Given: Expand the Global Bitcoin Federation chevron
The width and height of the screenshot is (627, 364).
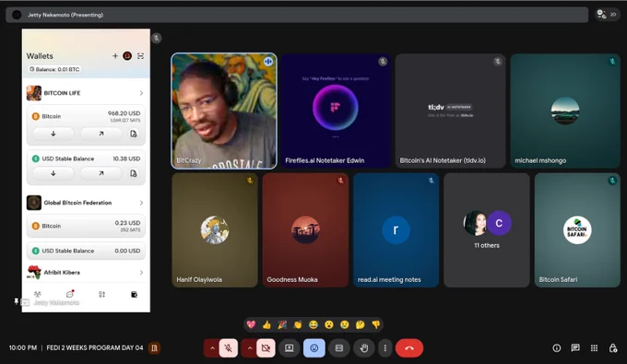Looking at the screenshot, I should [141, 203].
